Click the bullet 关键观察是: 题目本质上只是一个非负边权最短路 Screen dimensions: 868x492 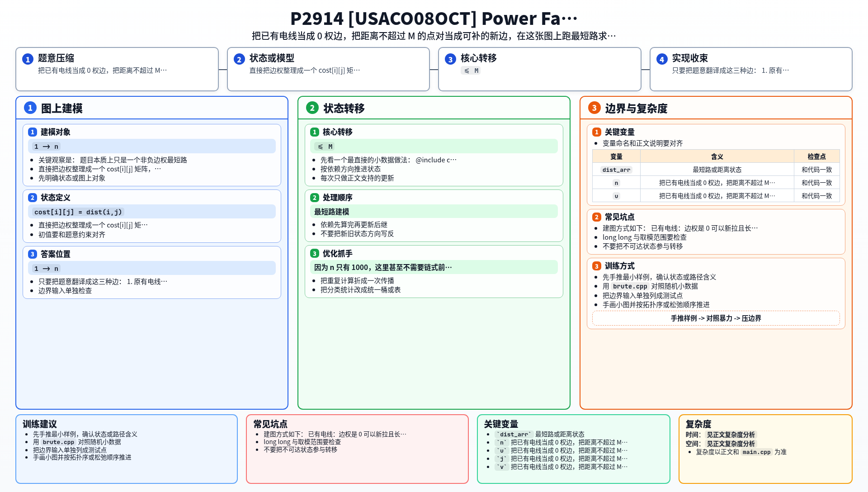[x=113, y=160]
